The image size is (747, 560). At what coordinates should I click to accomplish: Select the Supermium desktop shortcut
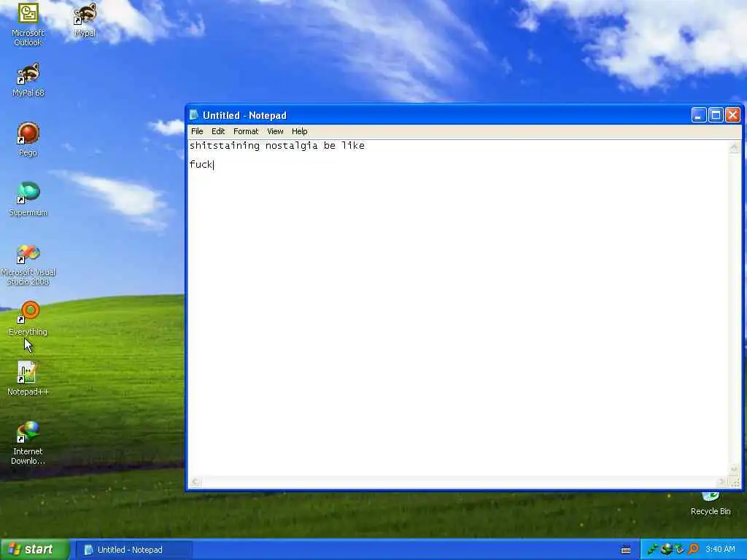(x=28, y=200)
